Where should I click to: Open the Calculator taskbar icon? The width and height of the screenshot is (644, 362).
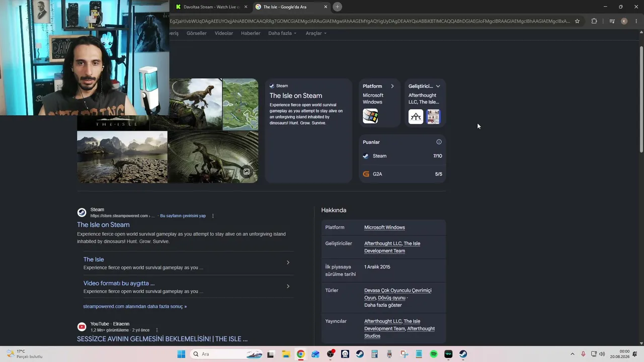(374, 354)
